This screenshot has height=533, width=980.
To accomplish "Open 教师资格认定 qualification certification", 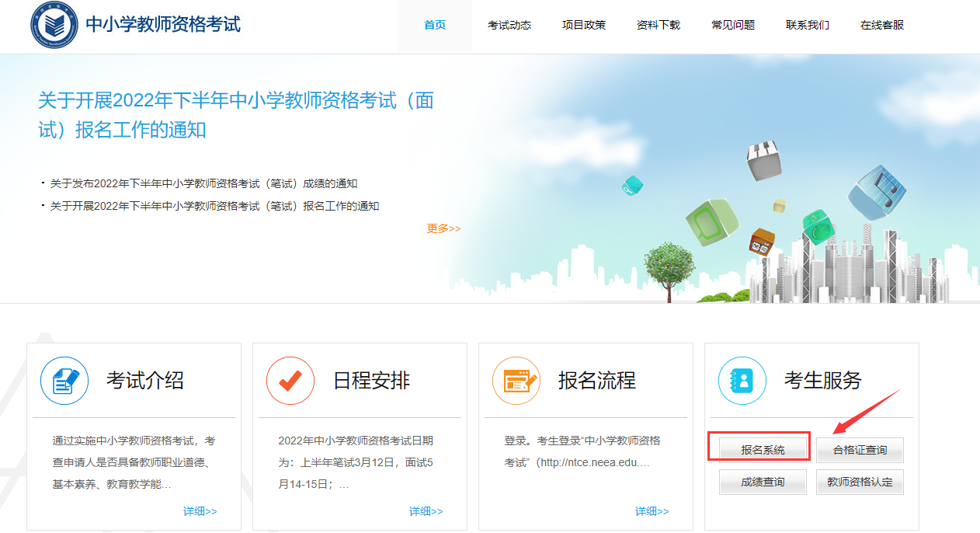I will (x=860, y=482).
